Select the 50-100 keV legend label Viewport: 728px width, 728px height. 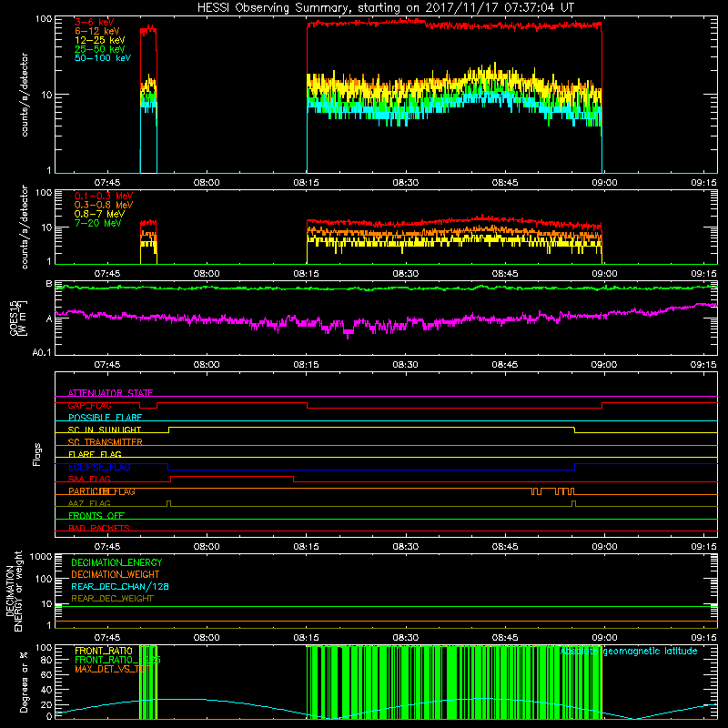[x=103, y=58]
